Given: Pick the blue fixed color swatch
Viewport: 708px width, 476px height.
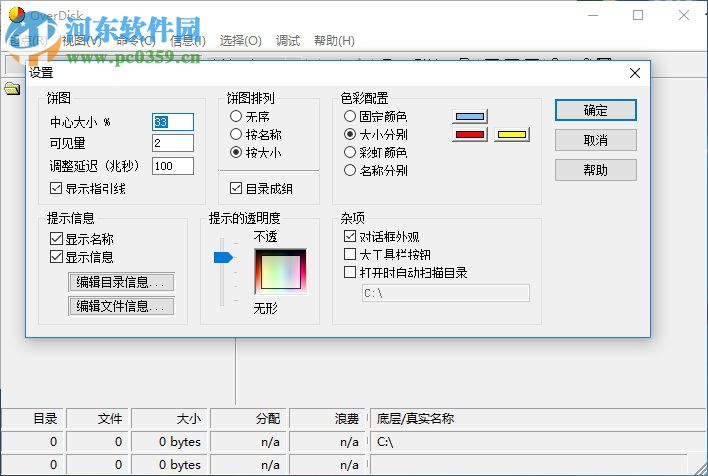Looking at the screenshot, I should [x=470, y=117].
